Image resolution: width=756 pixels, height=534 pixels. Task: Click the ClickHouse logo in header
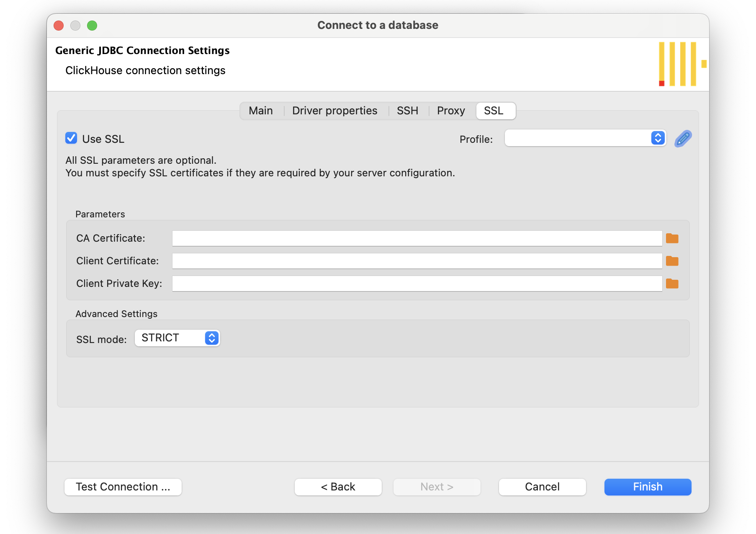click(x=681, y=64)
